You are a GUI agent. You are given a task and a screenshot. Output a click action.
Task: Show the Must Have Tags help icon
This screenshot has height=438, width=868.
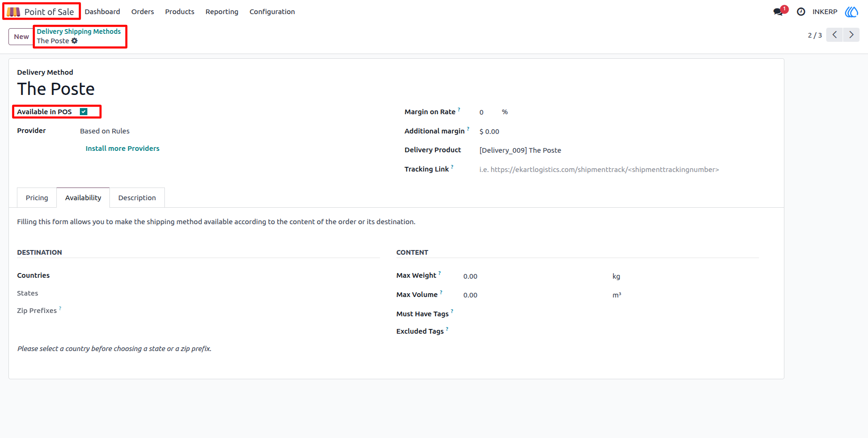[x=452, y=311]
